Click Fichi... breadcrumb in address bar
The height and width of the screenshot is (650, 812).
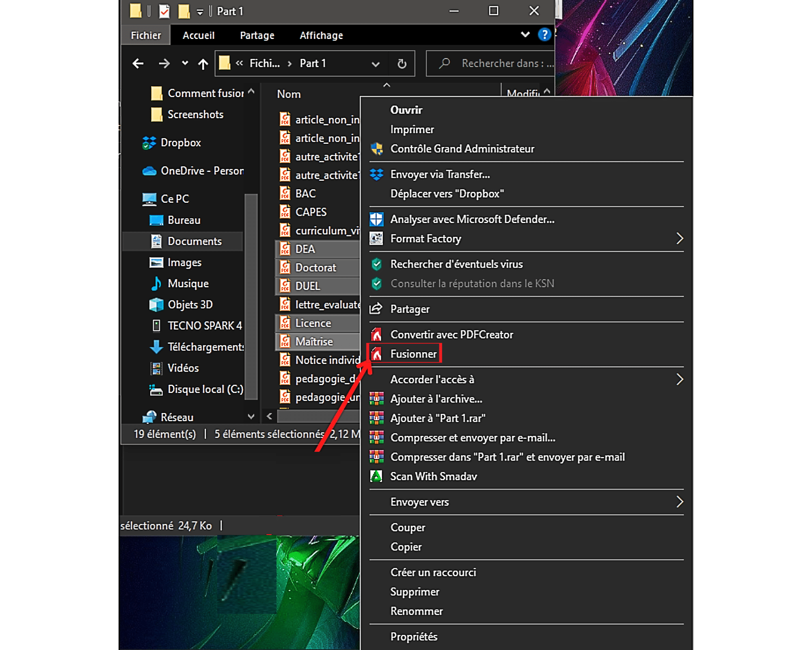pyautogui.click(x=264, y=64)
